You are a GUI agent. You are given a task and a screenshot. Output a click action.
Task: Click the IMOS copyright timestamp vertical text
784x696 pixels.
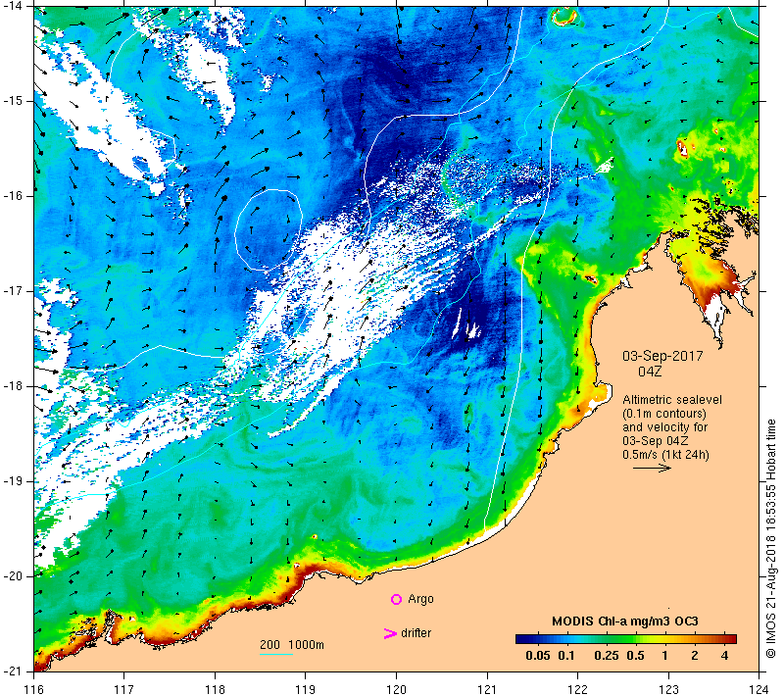tap(771, 538)
